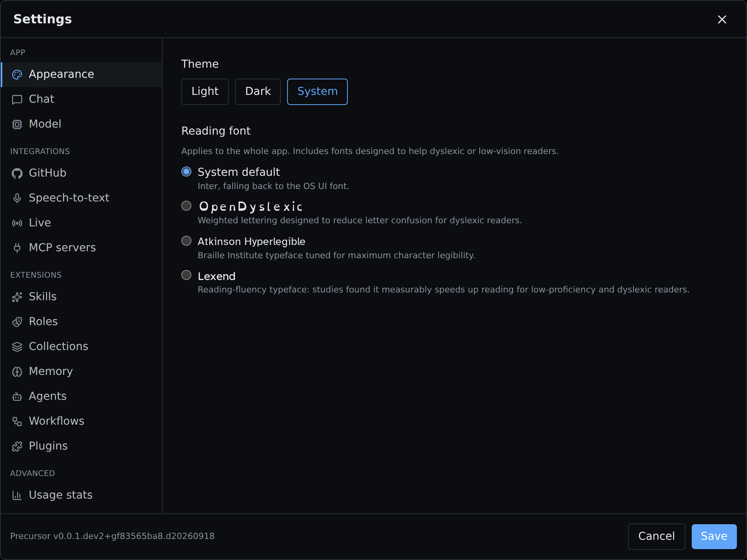Viewport: 747px width, 560px height.
Task: Open the Memory settings section
Action: [82, 371]
